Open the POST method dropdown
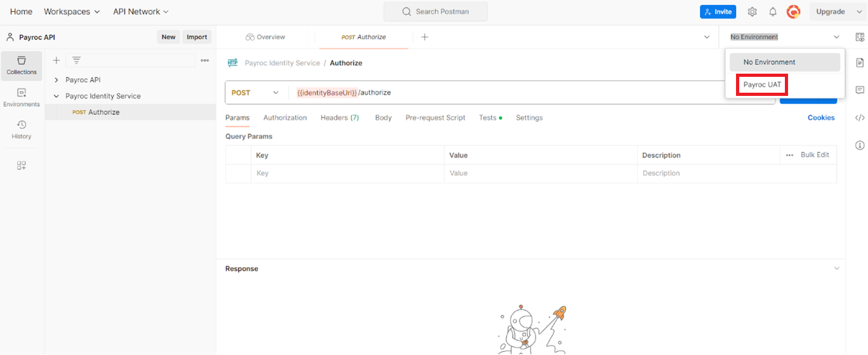Viewport: 868px width, 355px height. point(255,93)
